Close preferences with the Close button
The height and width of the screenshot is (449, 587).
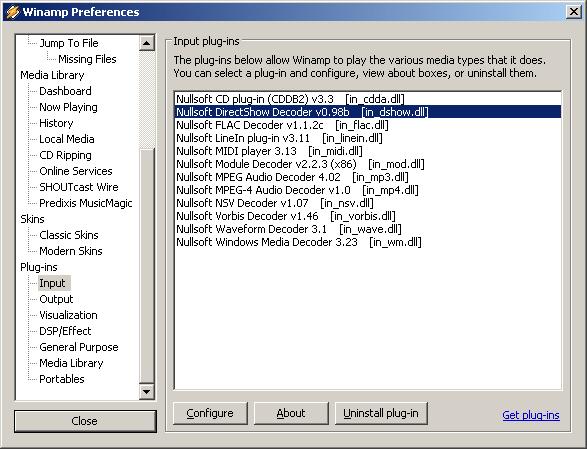(85, 421)
